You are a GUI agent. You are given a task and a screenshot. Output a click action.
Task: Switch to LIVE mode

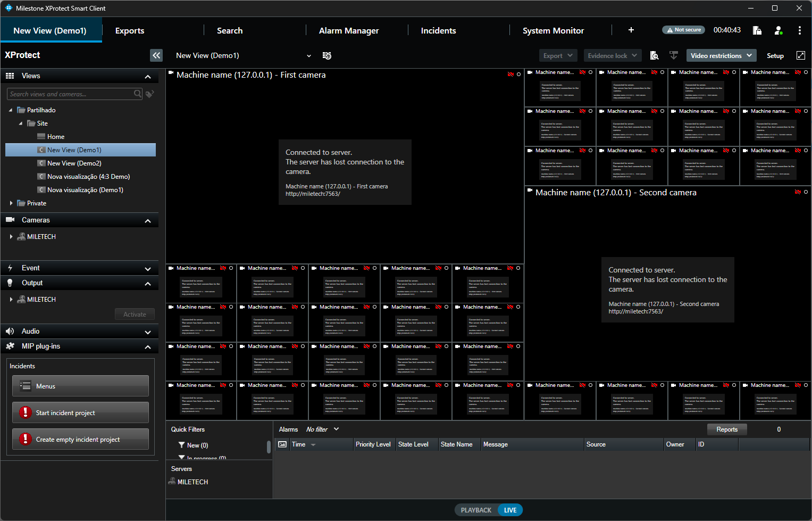(510, 510)
